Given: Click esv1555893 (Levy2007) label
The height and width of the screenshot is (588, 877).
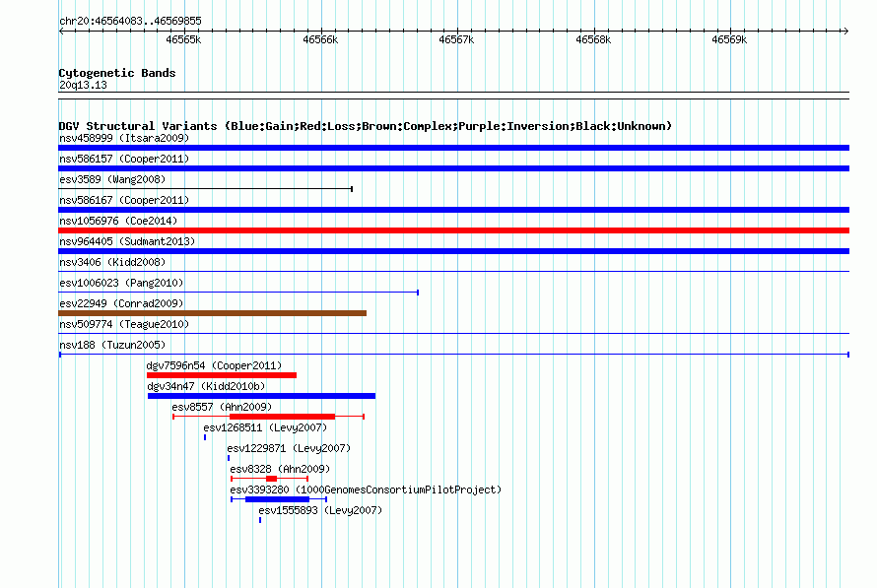Looking at the screenshot, I should click(320, 510).
